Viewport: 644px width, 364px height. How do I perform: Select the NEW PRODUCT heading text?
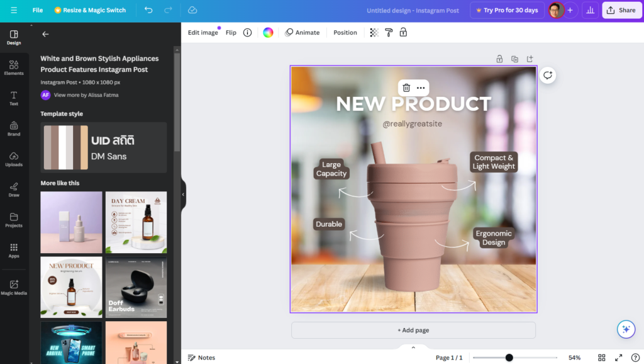pyautogui.click(x=413, y=104)
